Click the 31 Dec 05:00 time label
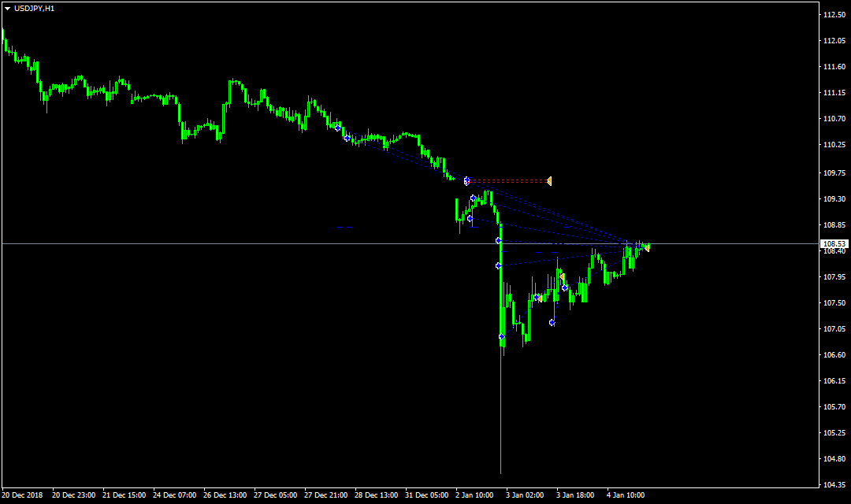 click(427, 495)
